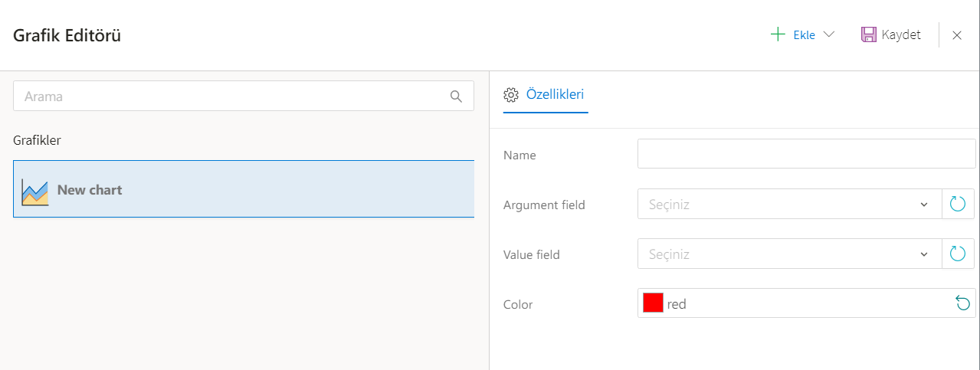Screen dimensions: 980x370
Task: Click the gear icon beside Özellikleri
Action: 511,95
